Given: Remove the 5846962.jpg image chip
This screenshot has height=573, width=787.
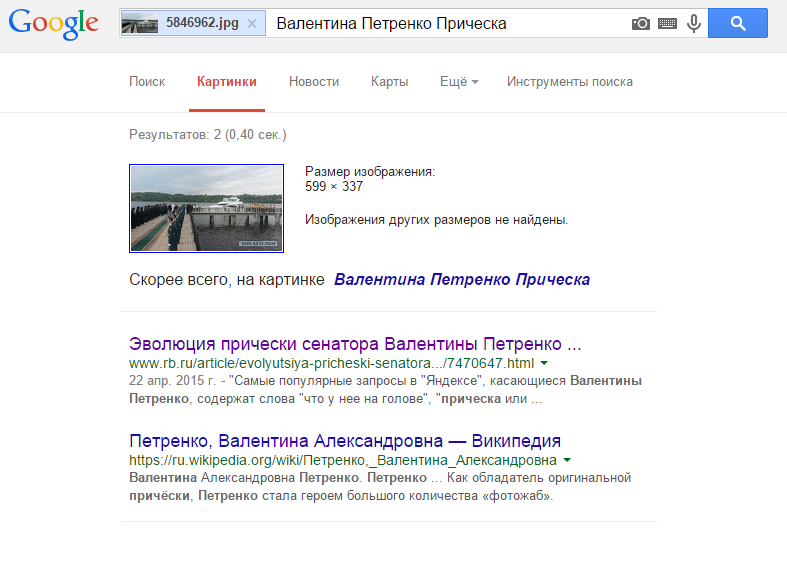Looking at the screenshot, I should [x=252, y=24].
